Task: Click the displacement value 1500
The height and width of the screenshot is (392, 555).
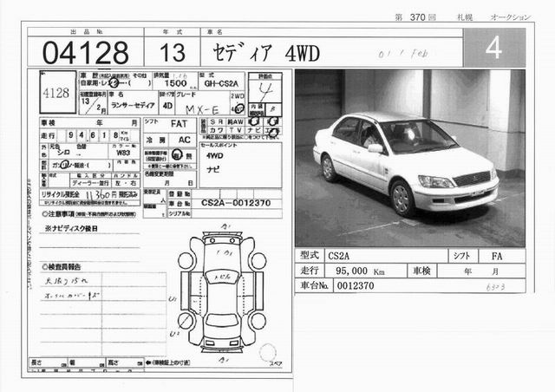Action: 175,83
